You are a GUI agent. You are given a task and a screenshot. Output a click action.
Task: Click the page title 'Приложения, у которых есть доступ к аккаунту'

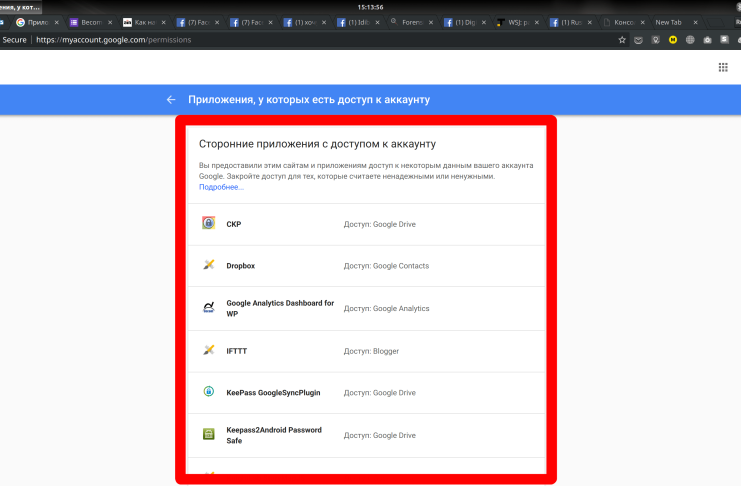click(309, 100)
